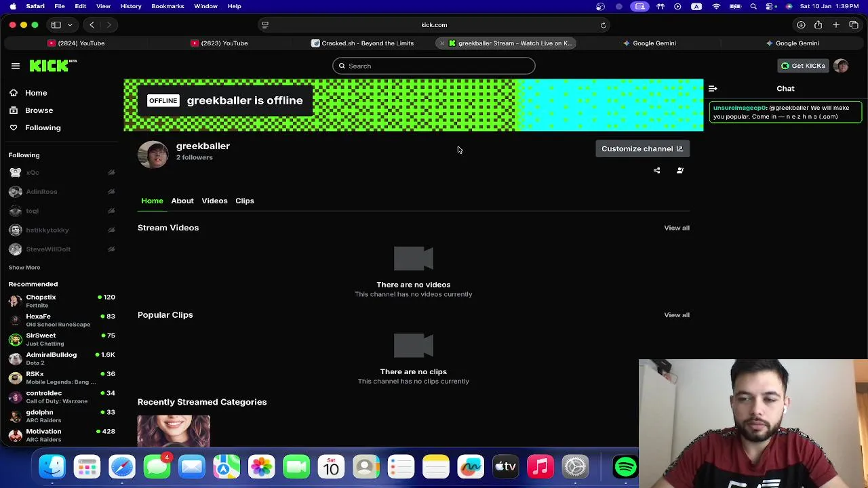Show Safari downloads
This screenshot has height=488, width=868.
coord(801,25)
